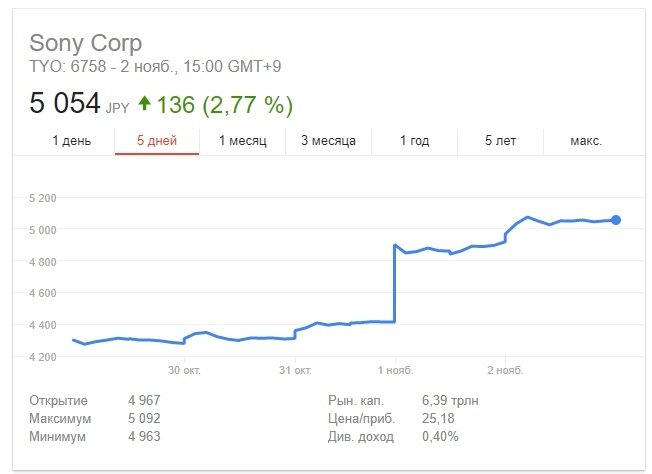Click the '1 нояб.' date axis label

[395, 370]
